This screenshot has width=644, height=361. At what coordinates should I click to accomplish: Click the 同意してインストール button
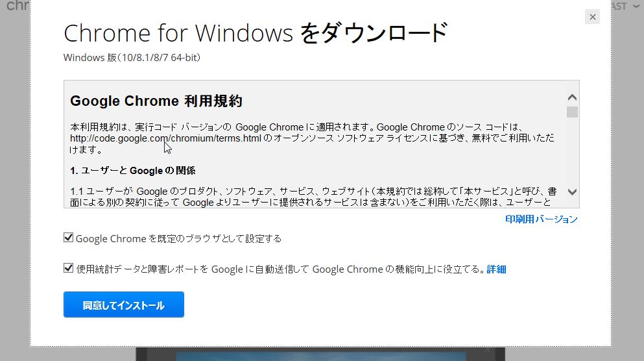click(x=124, y=305)
